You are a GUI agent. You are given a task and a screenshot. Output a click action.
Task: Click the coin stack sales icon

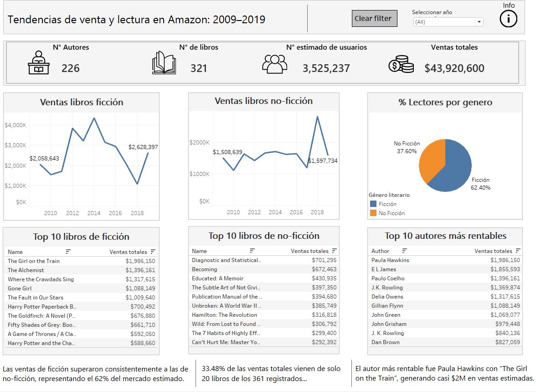(401, 64)
